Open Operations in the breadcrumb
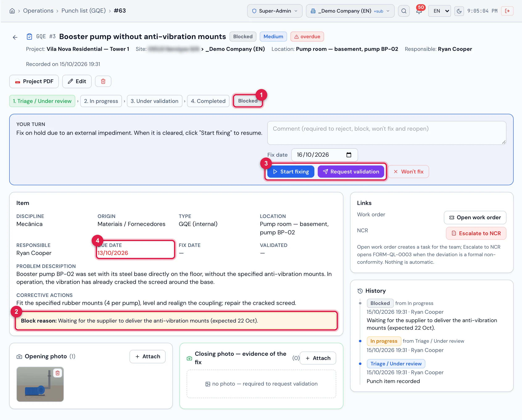The height and width of the screenshot is (420, 522). [x=38, y=11]
